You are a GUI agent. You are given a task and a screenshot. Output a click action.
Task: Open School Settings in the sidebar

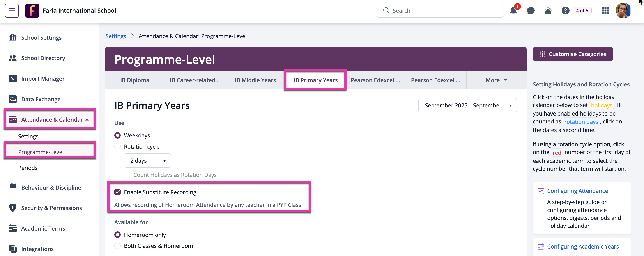point(41,37)
